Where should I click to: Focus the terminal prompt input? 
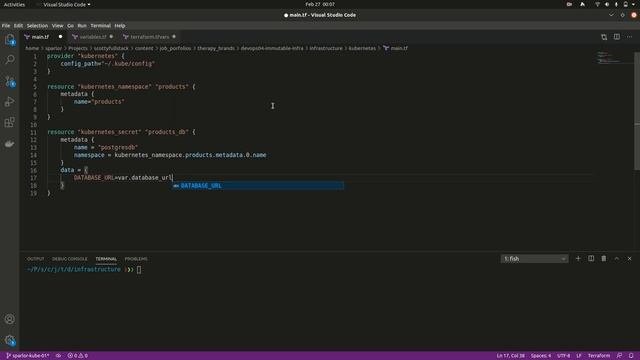pos(139,269)
